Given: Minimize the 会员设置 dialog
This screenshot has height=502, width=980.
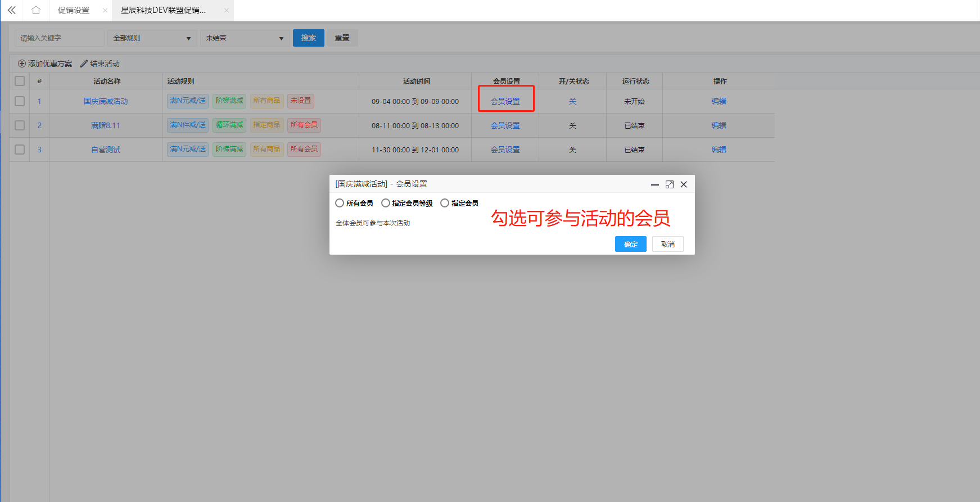Looking at the screenshot, I should 654,184.
